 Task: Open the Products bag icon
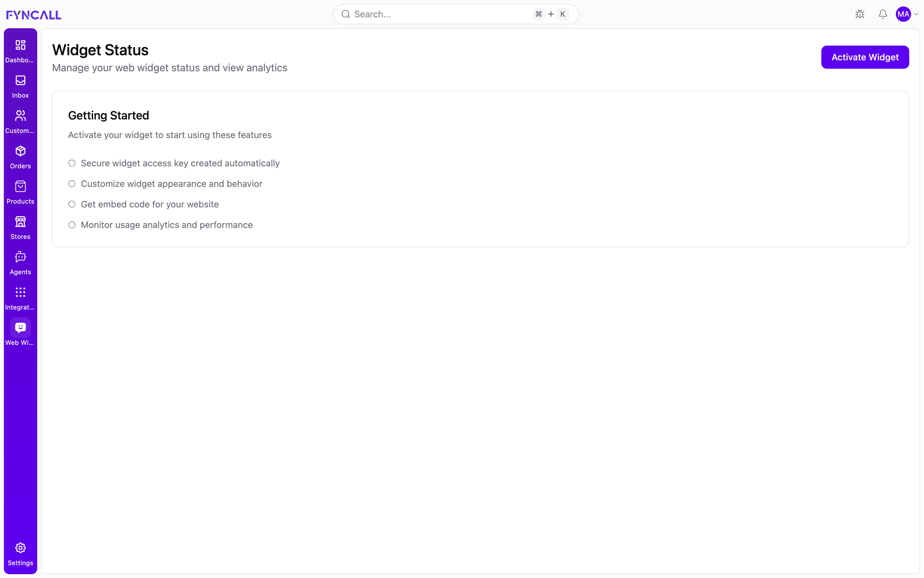20,187
